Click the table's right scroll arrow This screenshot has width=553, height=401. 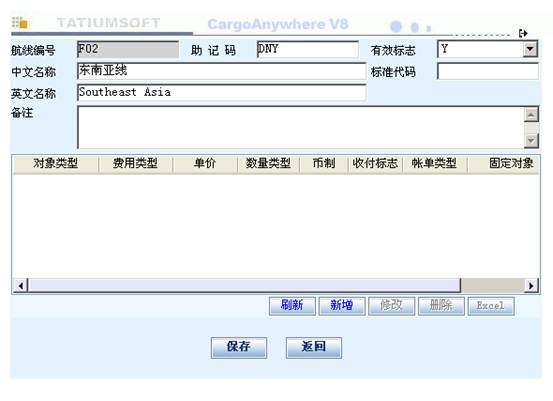tap(531, 285)
